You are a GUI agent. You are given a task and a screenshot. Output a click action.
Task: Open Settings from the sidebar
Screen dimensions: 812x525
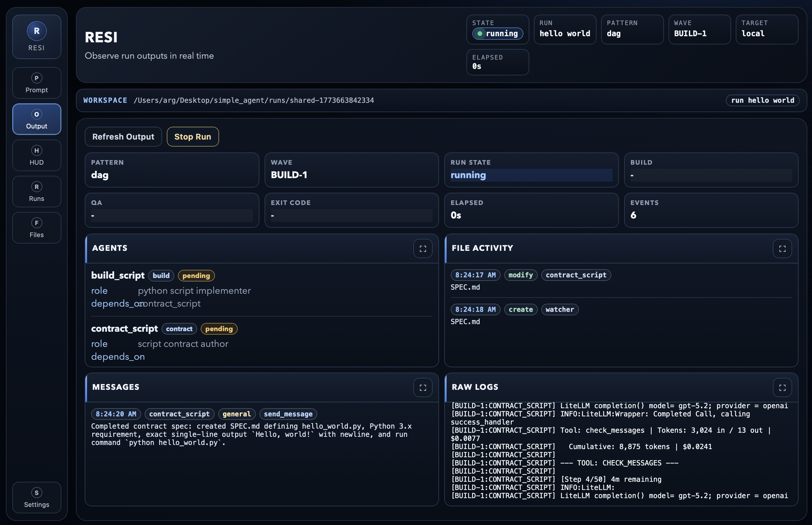37,498
